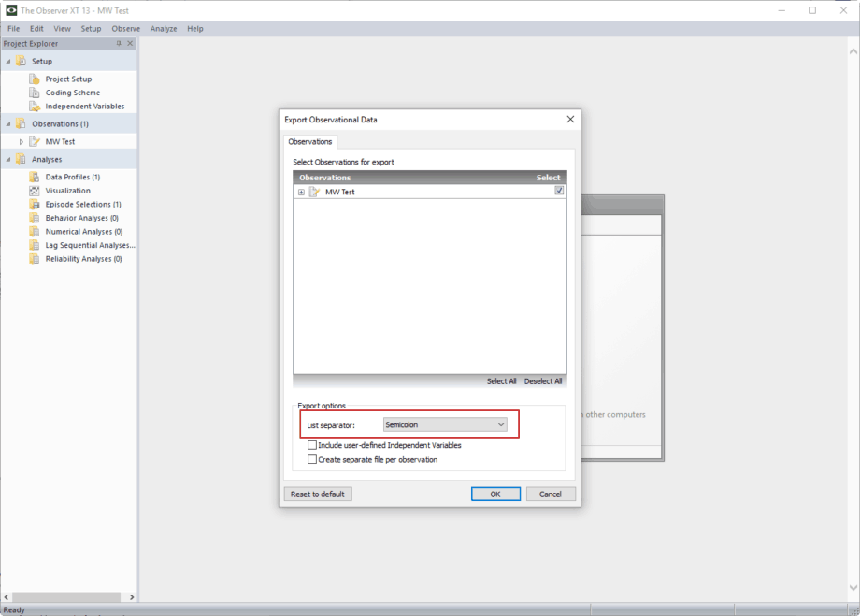The height and width of the screenshot is (616, 860).
Task: Click the MW Test observation icon in dialog
Action: [315, 192]
